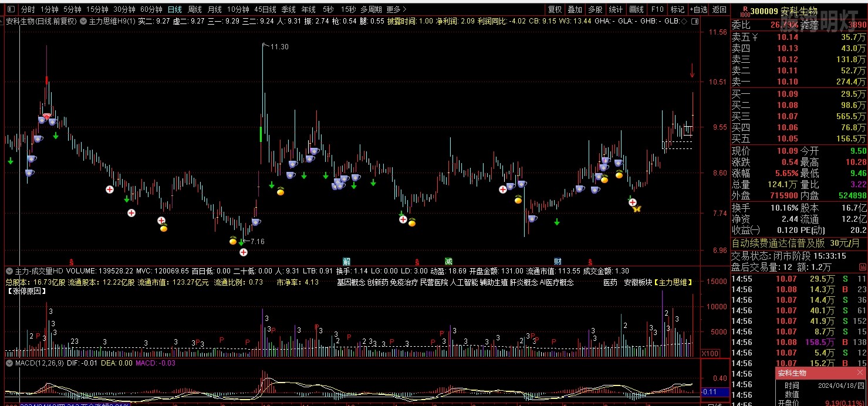Image resolution: width=868 pixels, height=406 pixels.
Task: Toggle 复权 price adjustment
Action: (555, 10)
